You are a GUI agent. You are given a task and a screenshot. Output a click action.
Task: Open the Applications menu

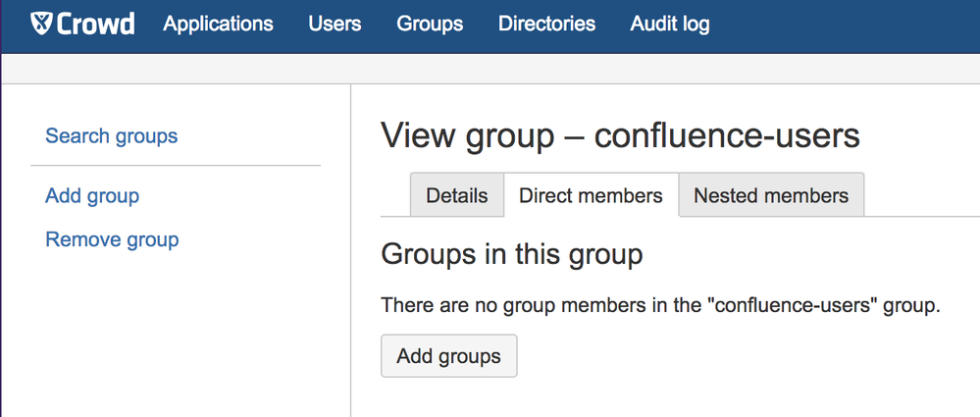[218, 24]
